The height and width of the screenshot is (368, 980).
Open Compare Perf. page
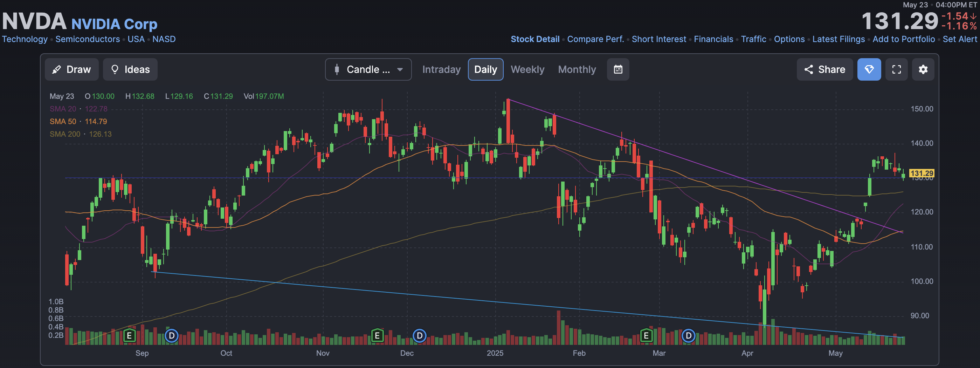(595, 39)
